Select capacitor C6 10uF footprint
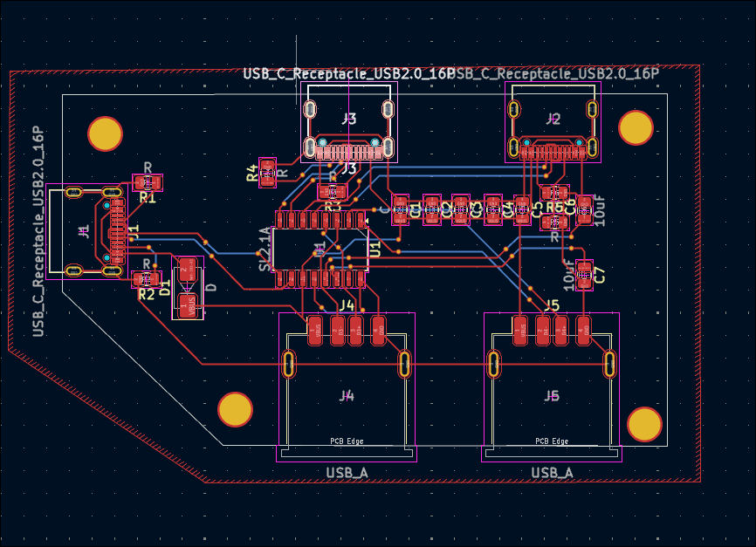The width and height of the screenshot is (756, 547). point(585,209)
